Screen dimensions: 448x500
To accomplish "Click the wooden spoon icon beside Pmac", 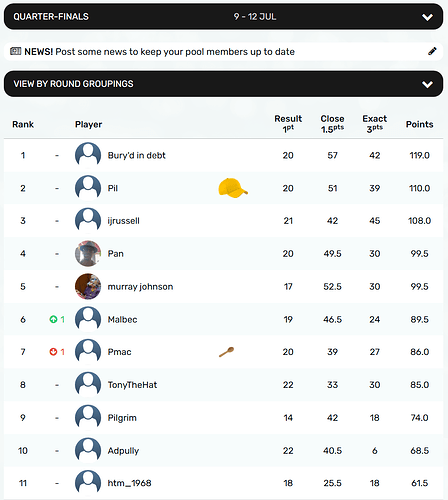I will [226, 352].
